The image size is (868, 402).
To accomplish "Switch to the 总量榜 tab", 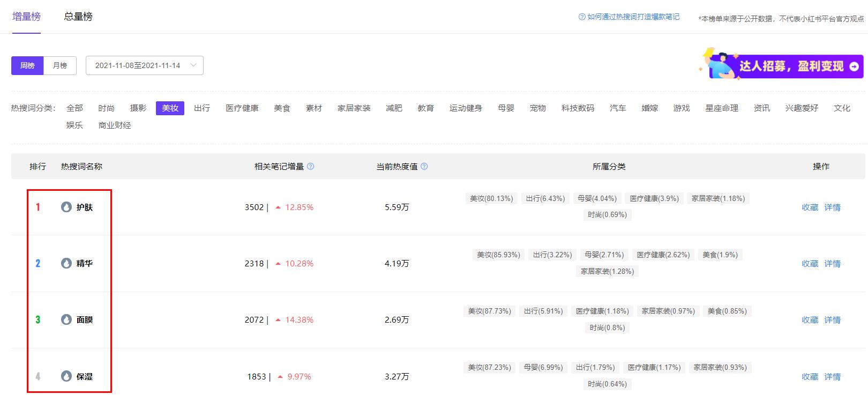I will (78, 17).
